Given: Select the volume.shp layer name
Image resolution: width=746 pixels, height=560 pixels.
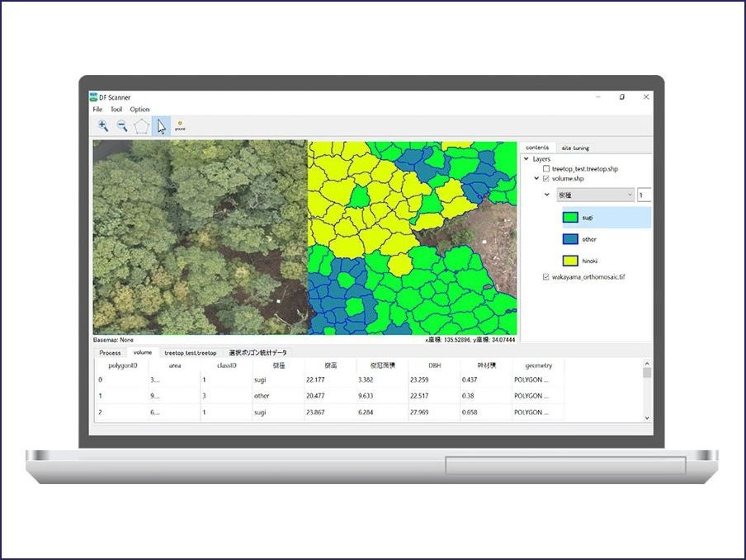Looking at the screenshot, I should (568, 179).
